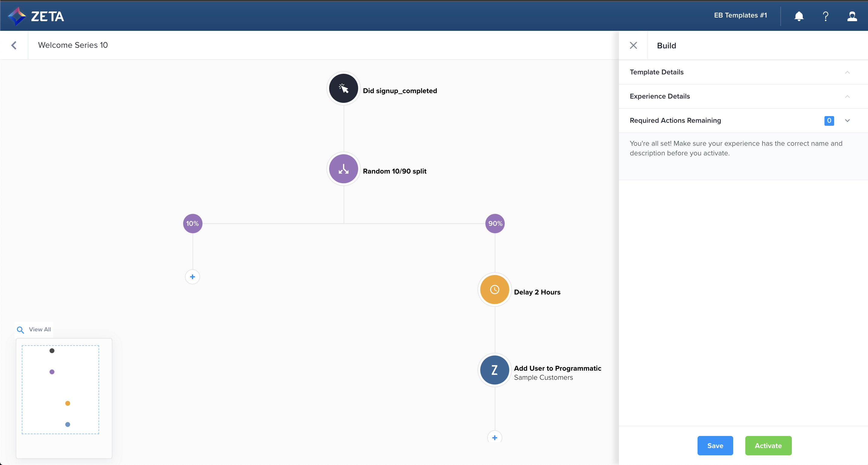Viewport: 868px width, 465px height.
Task: Click the green Activate button
Action: [x=768, y=445]
